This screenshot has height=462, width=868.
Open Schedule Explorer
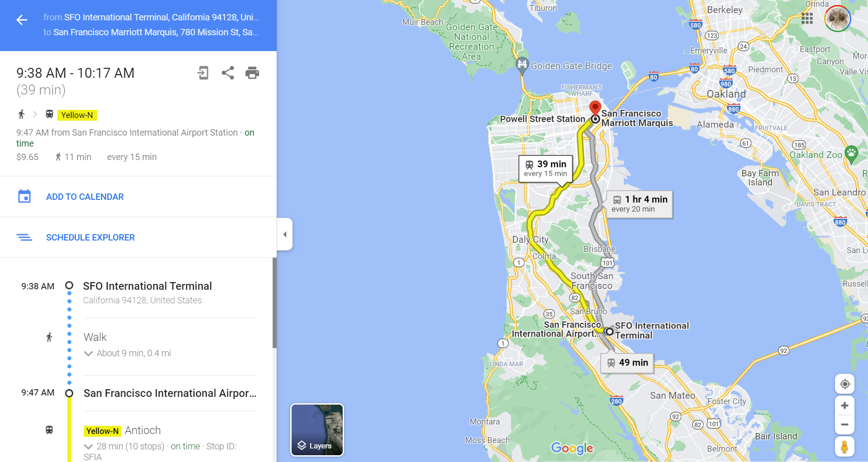tap(90, 237)
